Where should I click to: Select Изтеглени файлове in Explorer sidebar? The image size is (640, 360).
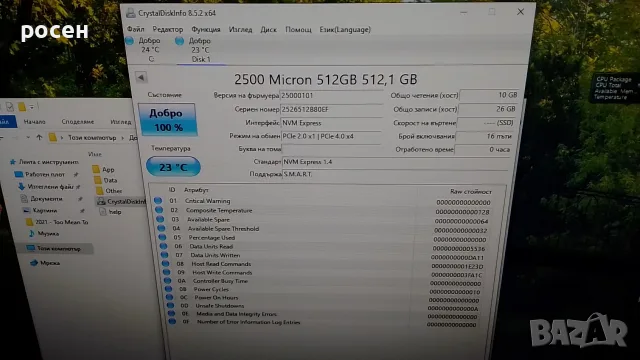tap(46, 187)
